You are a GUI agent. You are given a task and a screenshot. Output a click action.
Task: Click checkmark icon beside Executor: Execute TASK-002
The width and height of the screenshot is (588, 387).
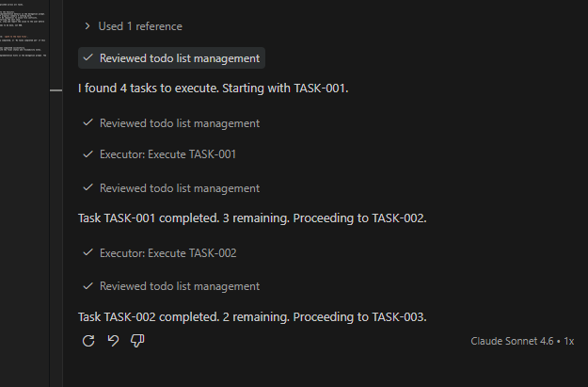point(87,253)
